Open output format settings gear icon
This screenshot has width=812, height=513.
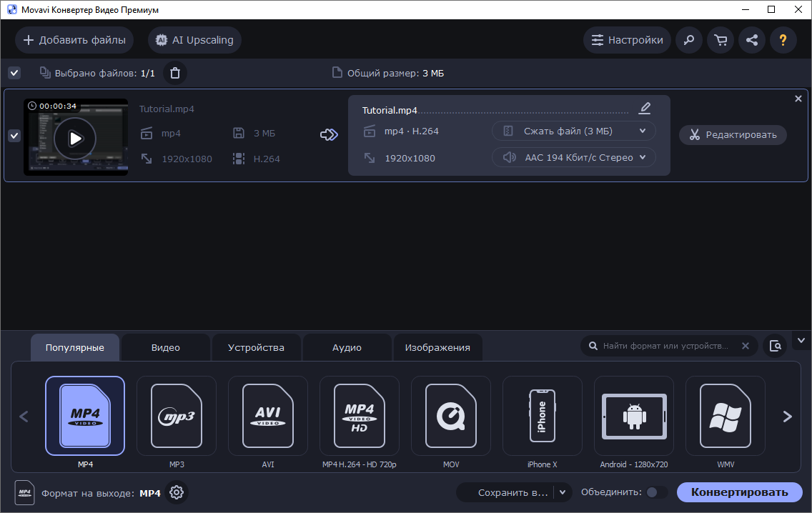(177, 492)
